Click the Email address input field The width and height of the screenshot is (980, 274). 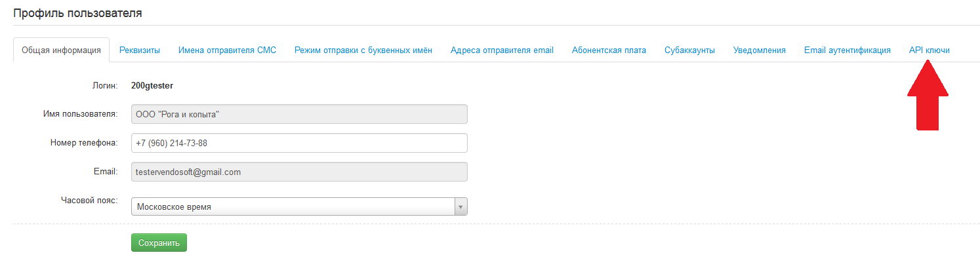coord(299,172)
